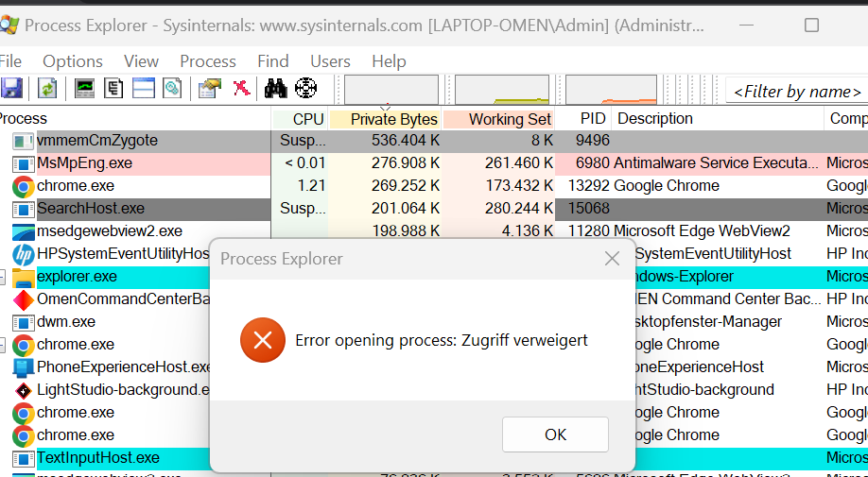Click OK in the error dialog
The image size is (868, 477).
point(555,435)
